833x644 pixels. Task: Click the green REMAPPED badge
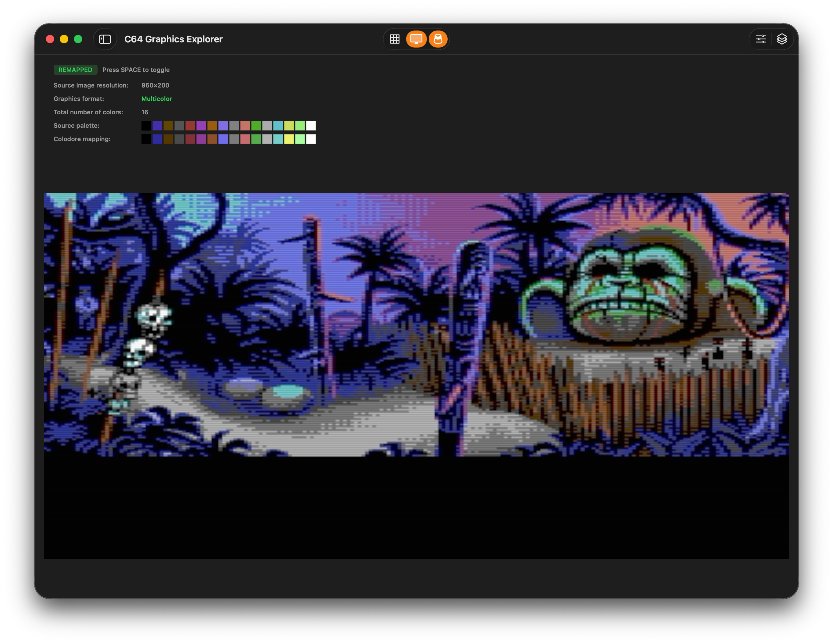75,70
